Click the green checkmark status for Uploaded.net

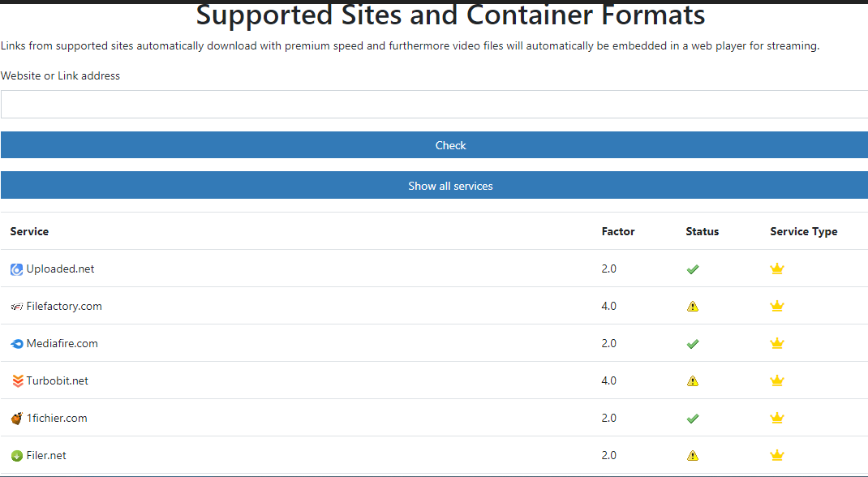[x=693, y=269]
